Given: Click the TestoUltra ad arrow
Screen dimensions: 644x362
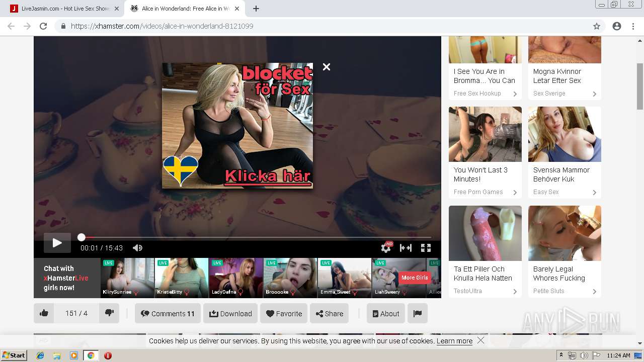Looking at the screenshot, I should point(515,292).
